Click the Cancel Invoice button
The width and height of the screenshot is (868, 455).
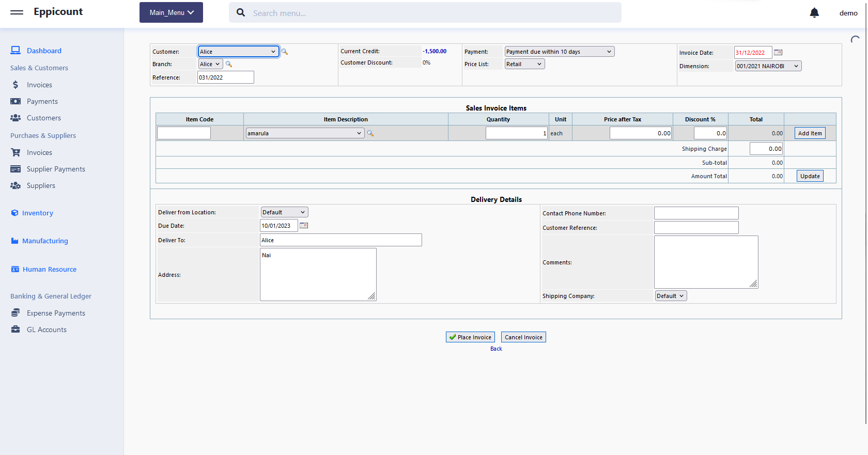(523, 337)
